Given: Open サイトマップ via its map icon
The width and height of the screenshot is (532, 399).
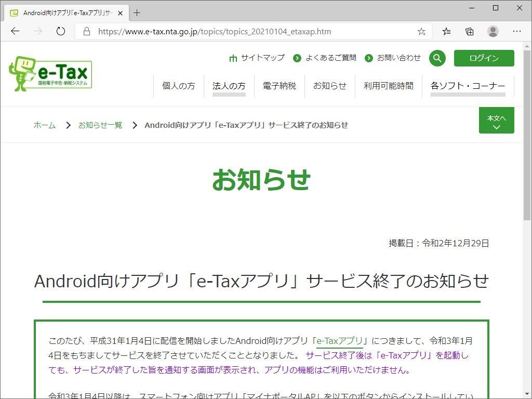Looking at the screenshot, I should (x=233, y=58).
